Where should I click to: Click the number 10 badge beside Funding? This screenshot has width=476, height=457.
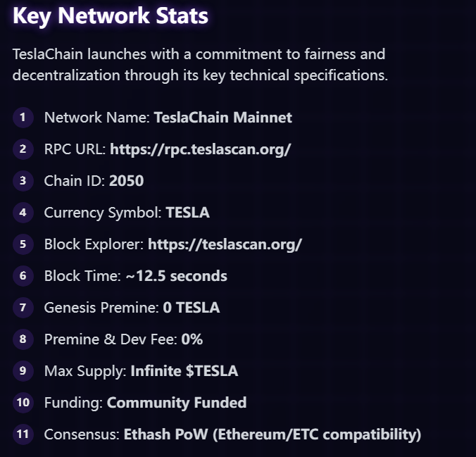pyautogui.click(x=23, y=402)
